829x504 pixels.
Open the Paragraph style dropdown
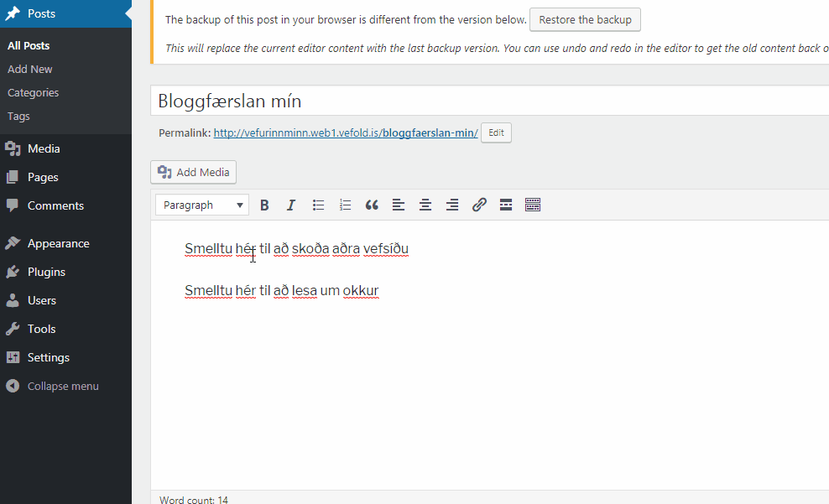click(x=201, y=205)
